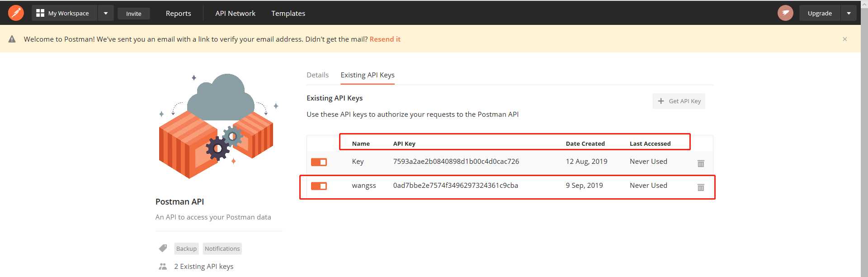Click the 9 Sep, 2019 date cell
Image resolution: width=868 pixels, height=277 pixels.
(584, 186)
